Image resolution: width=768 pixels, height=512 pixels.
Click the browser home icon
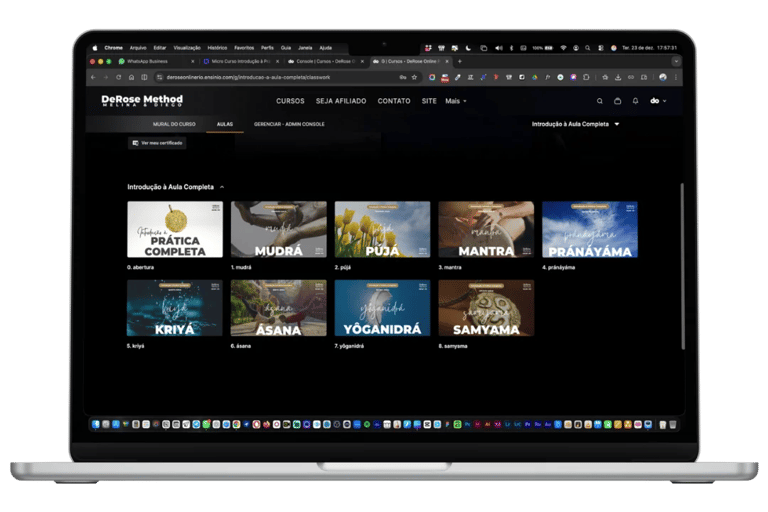(131, 77)
